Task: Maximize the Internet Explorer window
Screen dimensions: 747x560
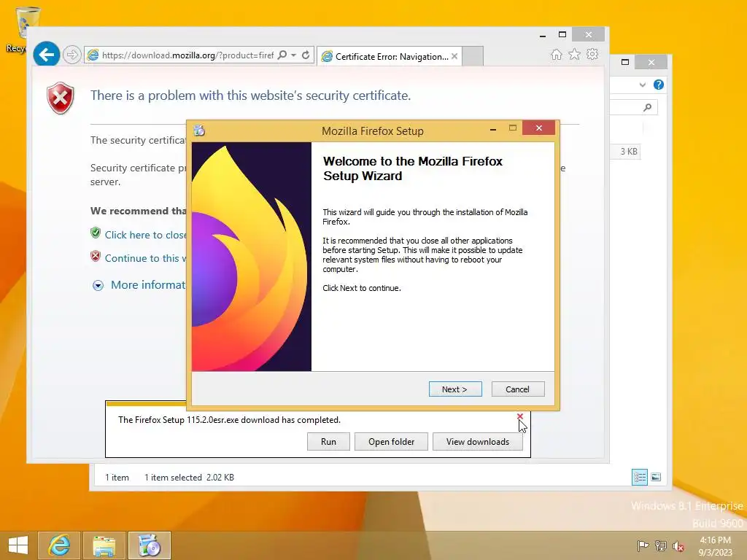Action: pyautogui.click(x=562, y=35)
